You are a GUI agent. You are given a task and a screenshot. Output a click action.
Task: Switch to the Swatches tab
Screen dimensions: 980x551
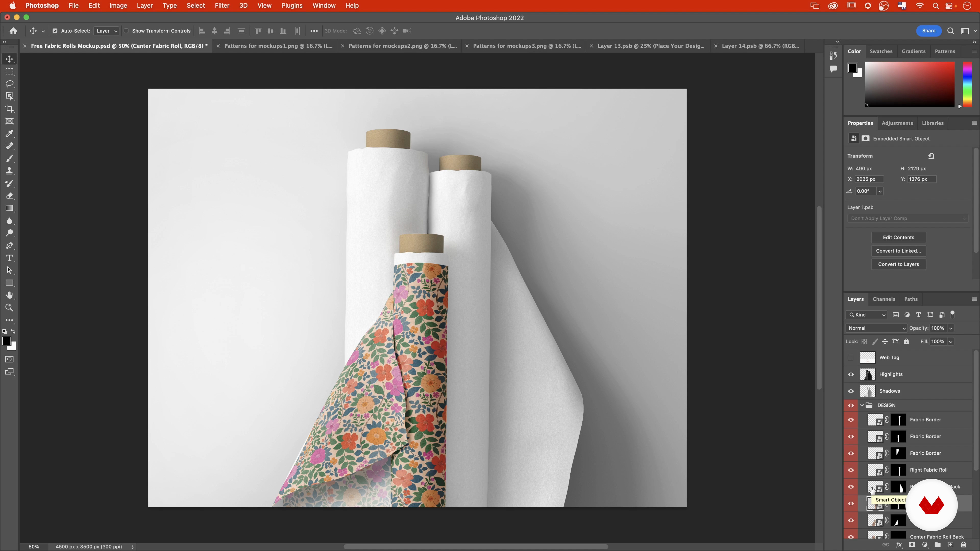pyautogui.click(x=881, y=51)
